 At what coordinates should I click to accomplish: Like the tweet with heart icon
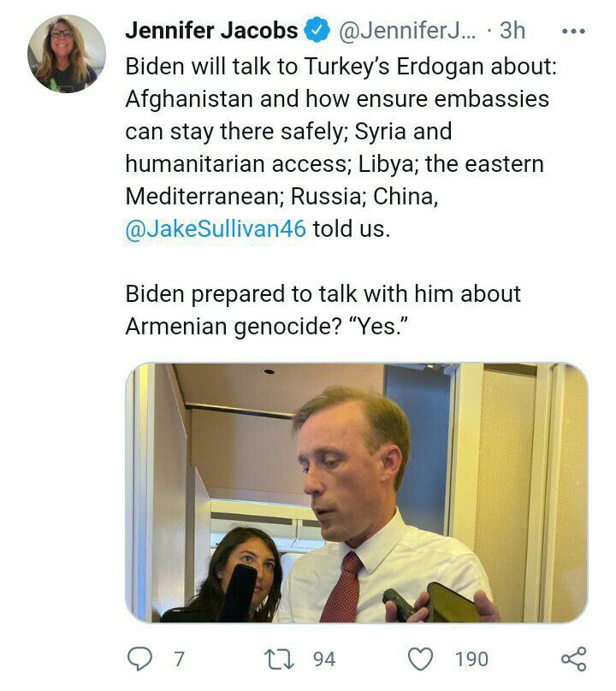pos(420,659)
